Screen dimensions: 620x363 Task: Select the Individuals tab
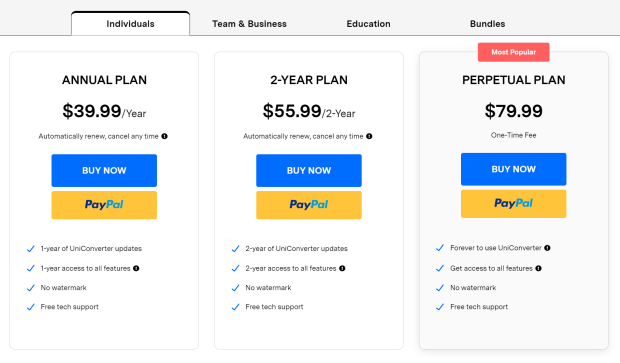[x=130, y=24]
